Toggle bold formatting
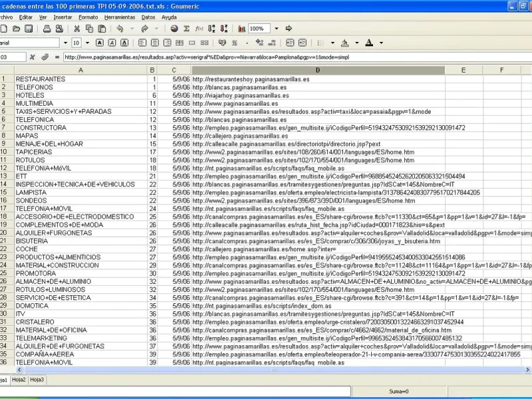This screenshot has height=399, width=532. coord(99,43)
